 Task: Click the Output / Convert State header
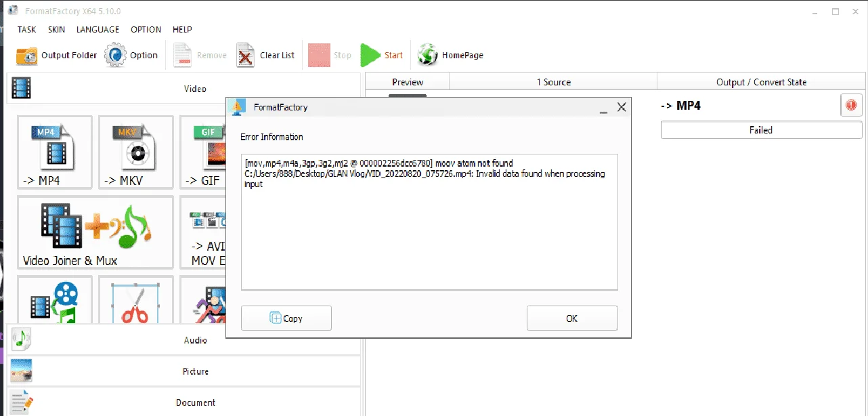coord(761,82)
